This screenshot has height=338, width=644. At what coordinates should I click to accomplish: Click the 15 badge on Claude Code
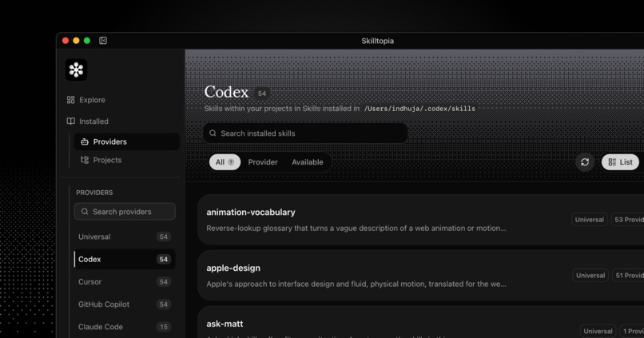[164, 327]
